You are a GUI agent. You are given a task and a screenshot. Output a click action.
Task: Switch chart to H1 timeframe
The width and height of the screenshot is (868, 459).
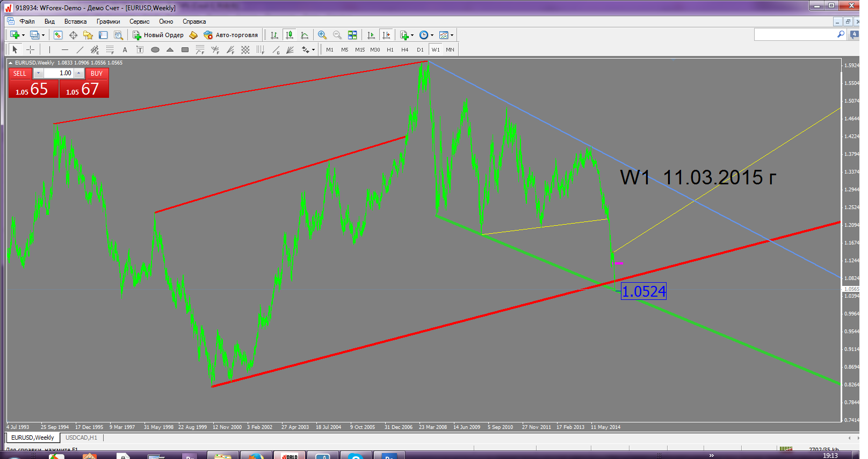pos(390,49)
